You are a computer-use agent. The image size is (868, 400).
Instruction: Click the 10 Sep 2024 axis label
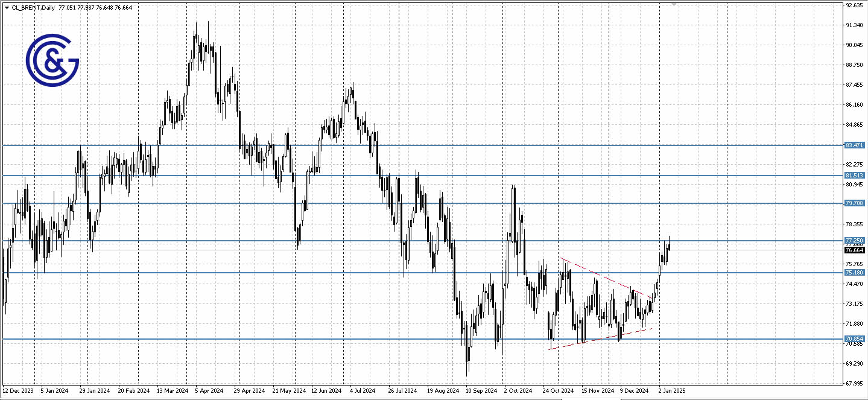tap(483, 391)
